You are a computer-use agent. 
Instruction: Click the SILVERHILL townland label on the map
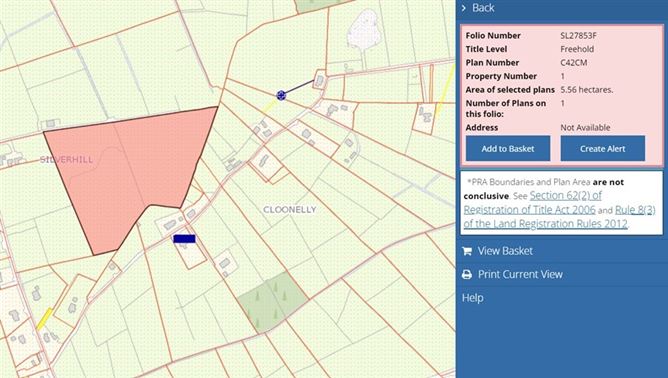66,160
